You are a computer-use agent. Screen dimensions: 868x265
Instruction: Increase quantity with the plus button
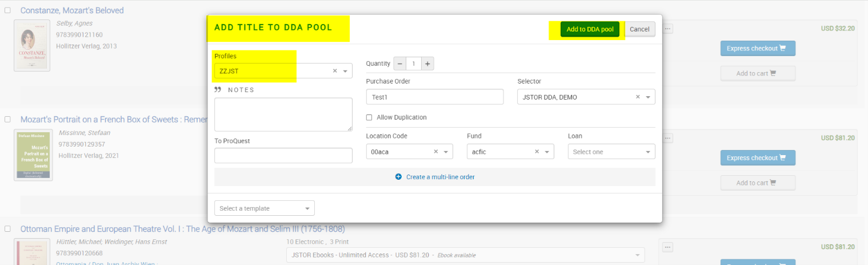pos(427,64)
